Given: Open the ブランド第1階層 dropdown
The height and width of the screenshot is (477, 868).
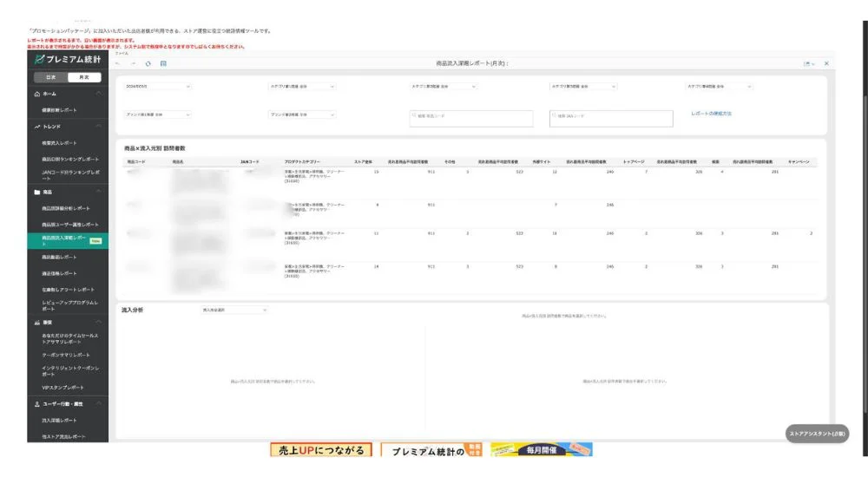Looking at the screenshot, I should [x=158, y=114].
